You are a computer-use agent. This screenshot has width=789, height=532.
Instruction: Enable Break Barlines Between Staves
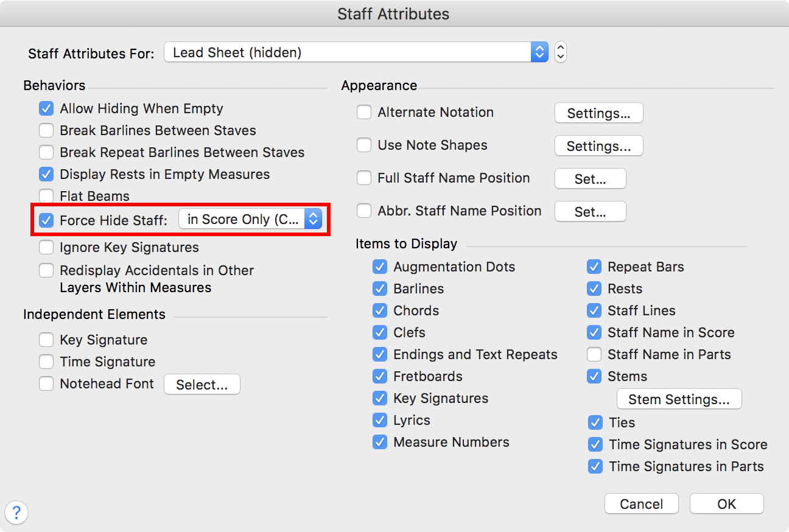46,131
